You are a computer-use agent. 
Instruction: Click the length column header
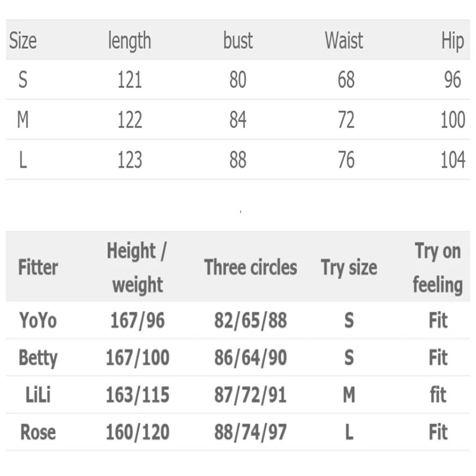[129, 40]
